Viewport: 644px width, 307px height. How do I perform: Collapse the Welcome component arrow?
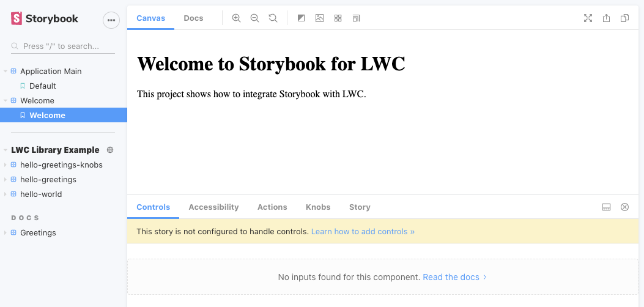click(6, 100)
